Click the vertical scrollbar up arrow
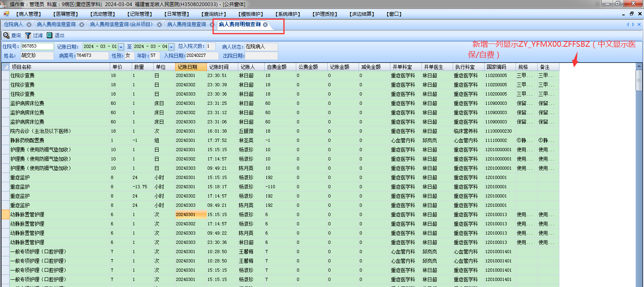644x287 pixels. coord(639,66)
